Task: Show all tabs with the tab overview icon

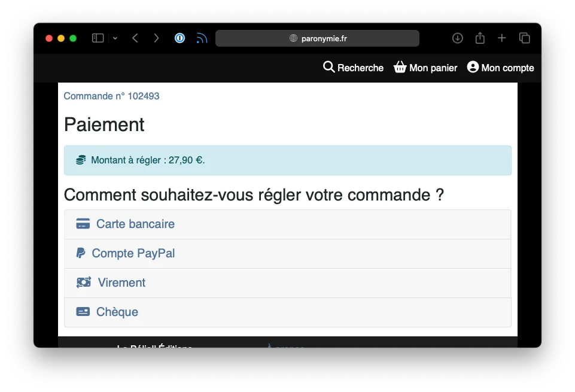Action: point(525,38)
